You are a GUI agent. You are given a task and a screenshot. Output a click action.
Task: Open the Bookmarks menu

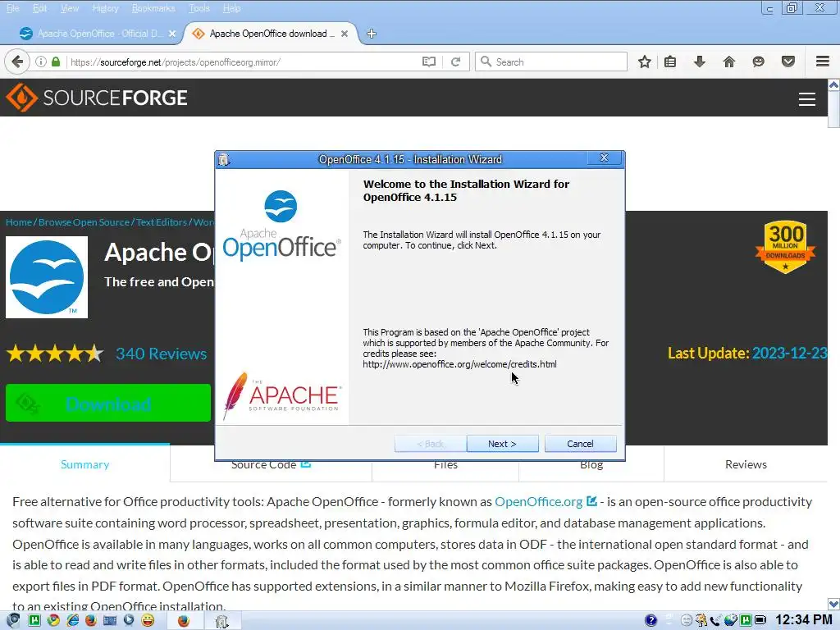pos(153,8)
